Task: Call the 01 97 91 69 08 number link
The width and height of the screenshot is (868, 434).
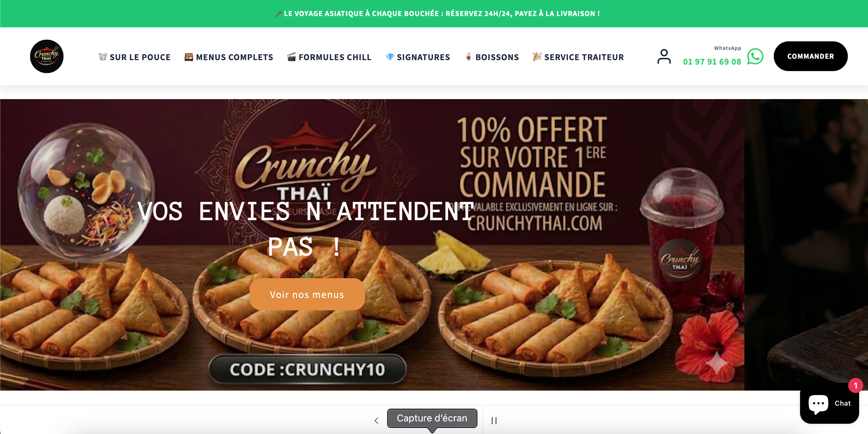Action: [x=712, y=62]
